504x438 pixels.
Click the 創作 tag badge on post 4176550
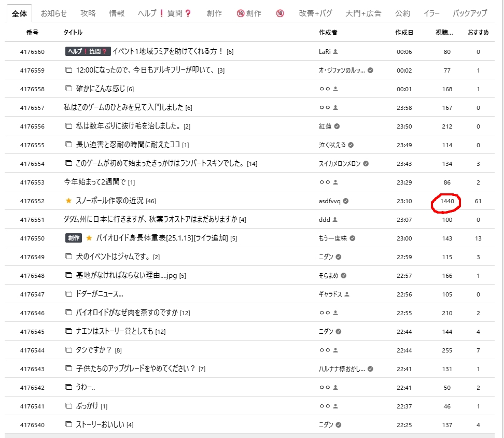73,238
